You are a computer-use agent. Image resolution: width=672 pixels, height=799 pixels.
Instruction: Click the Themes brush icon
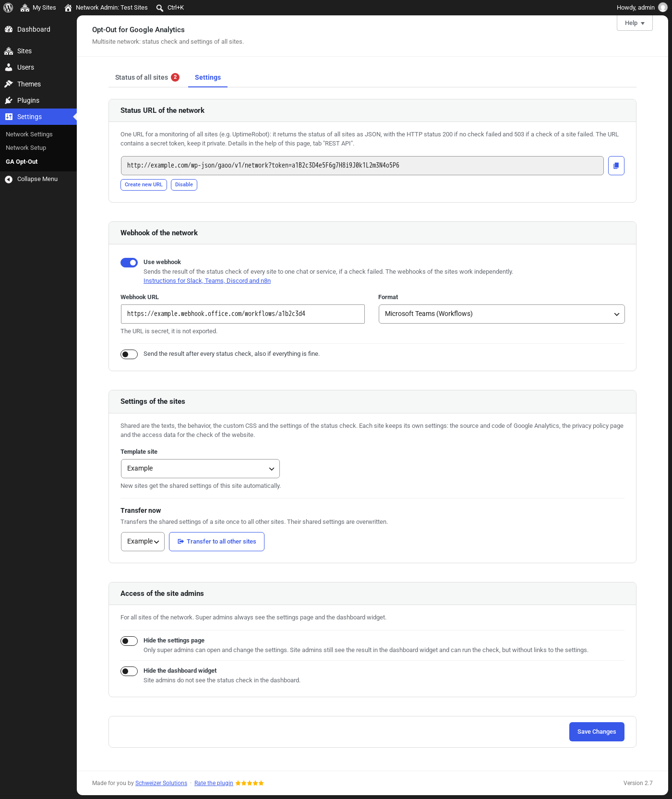(9, 84)
